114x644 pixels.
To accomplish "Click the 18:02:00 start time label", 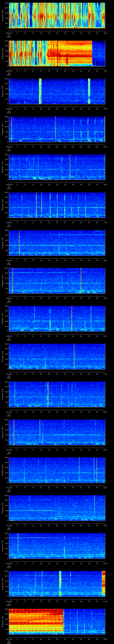I will tap(9, 71).
